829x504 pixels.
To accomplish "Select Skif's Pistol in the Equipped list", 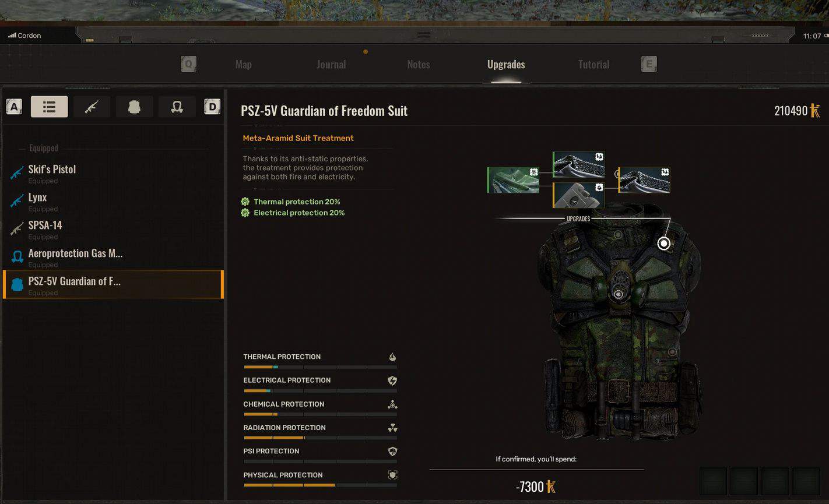I will tap(52, 169).
